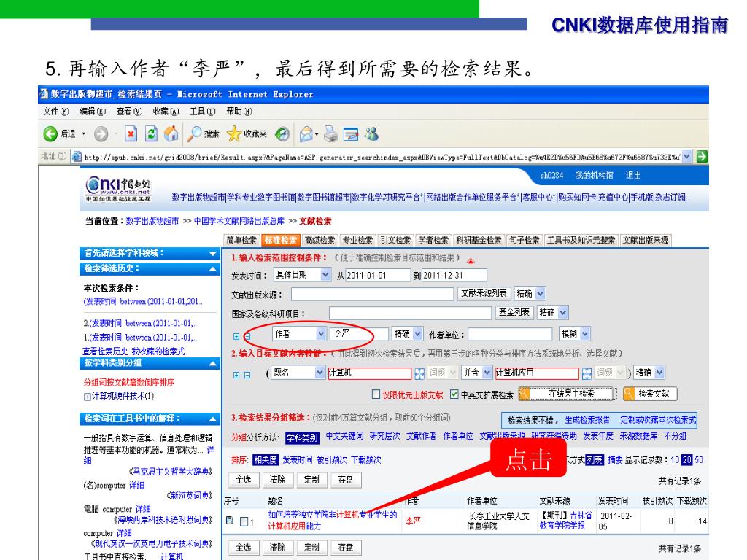
Task: Open 收藏夹 star favorites icon
Action: coord(233,134)
